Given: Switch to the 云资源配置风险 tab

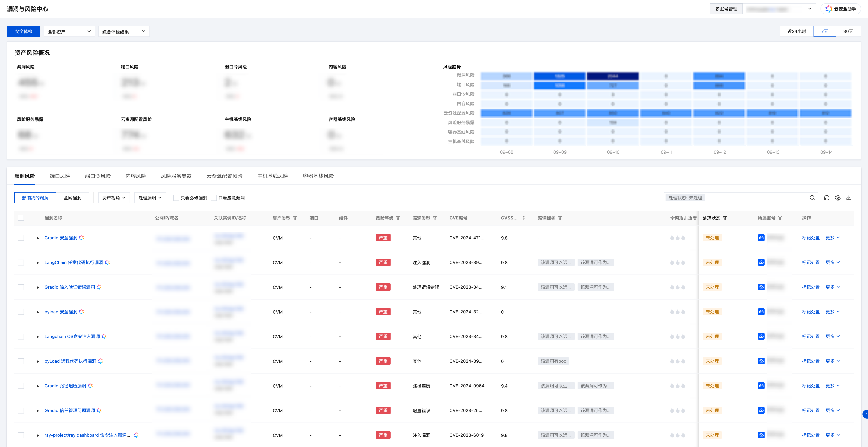Looking at the screenshot, I should click(224, 176).
